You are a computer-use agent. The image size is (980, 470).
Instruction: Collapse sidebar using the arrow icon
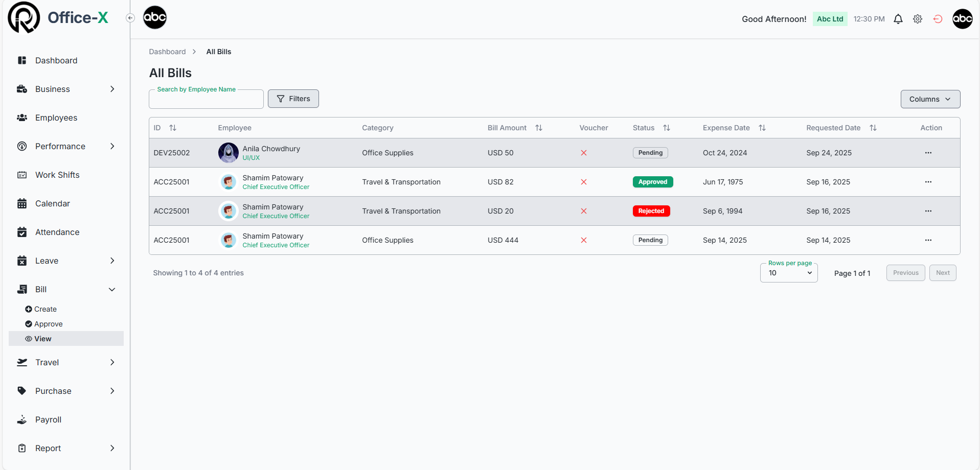130,18
